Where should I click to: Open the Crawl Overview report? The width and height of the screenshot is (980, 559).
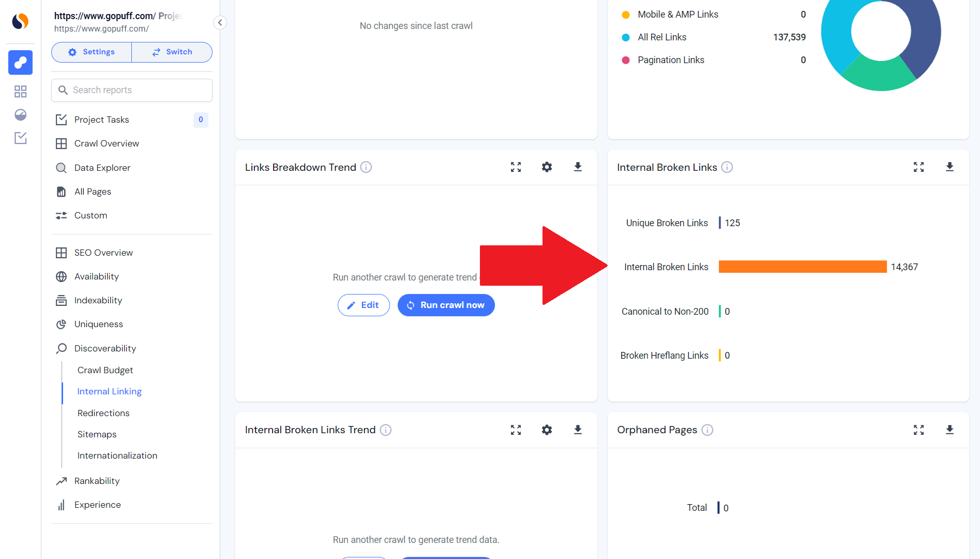coord(107,143)
